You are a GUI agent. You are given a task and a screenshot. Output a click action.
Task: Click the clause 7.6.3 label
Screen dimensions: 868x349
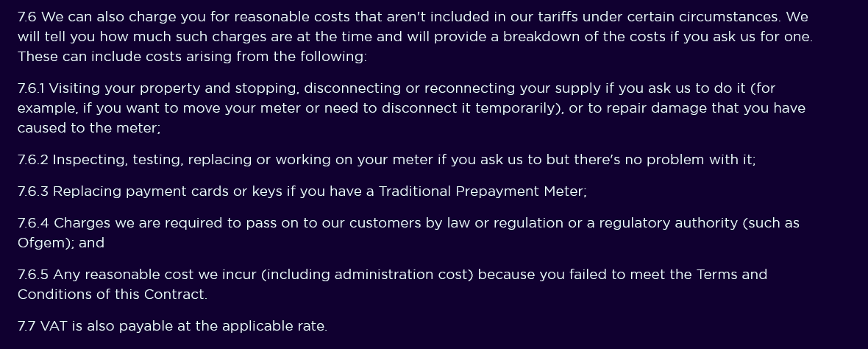click(x=33, y=191)
